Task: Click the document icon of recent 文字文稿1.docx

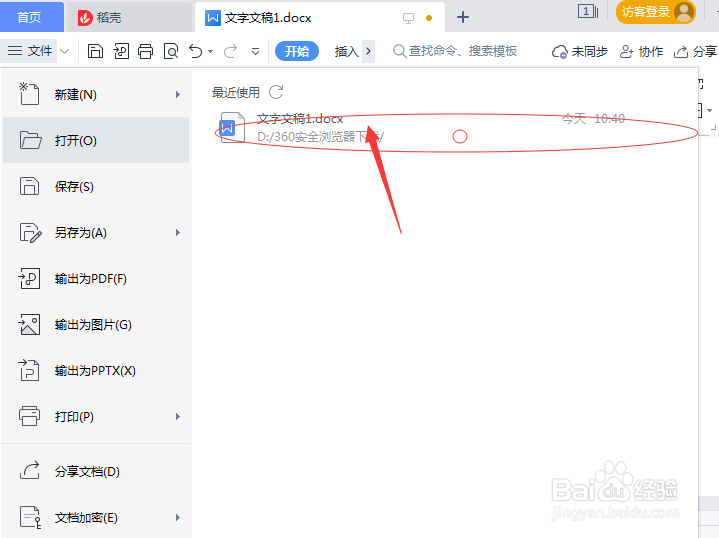Action: point(232,128)
